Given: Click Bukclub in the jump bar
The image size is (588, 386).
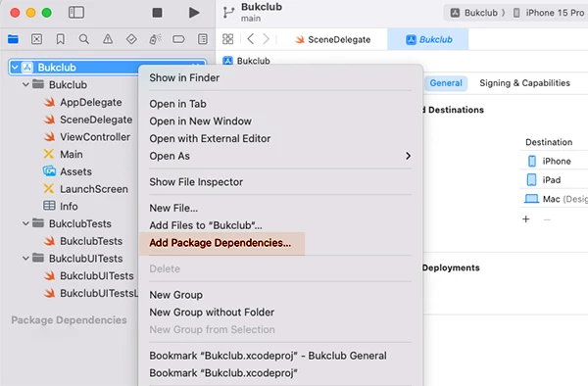Looking at the screenshot, I should tap(246, 61).
